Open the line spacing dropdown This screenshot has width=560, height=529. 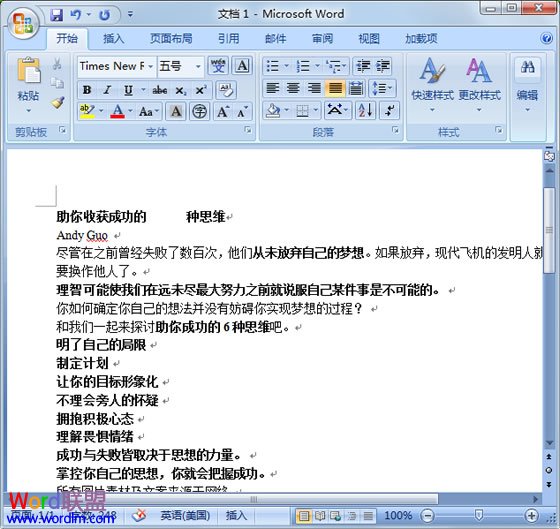pos(383,88)
